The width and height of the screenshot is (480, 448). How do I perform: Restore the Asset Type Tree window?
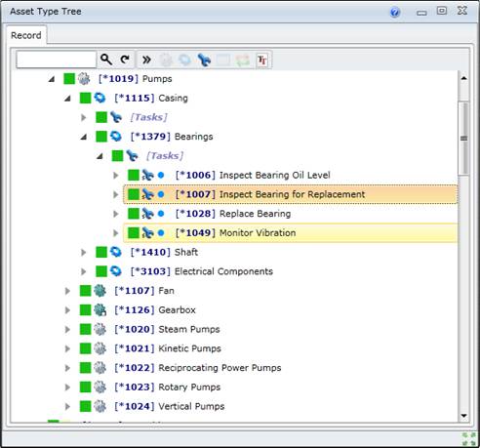click(x=441, y=11)
